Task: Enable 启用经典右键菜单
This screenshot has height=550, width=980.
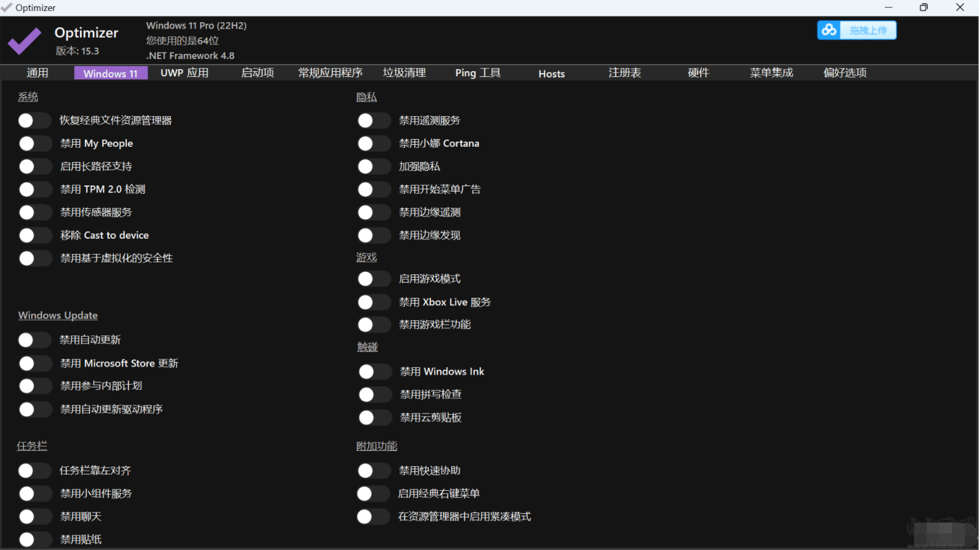Action: (374, 493)
